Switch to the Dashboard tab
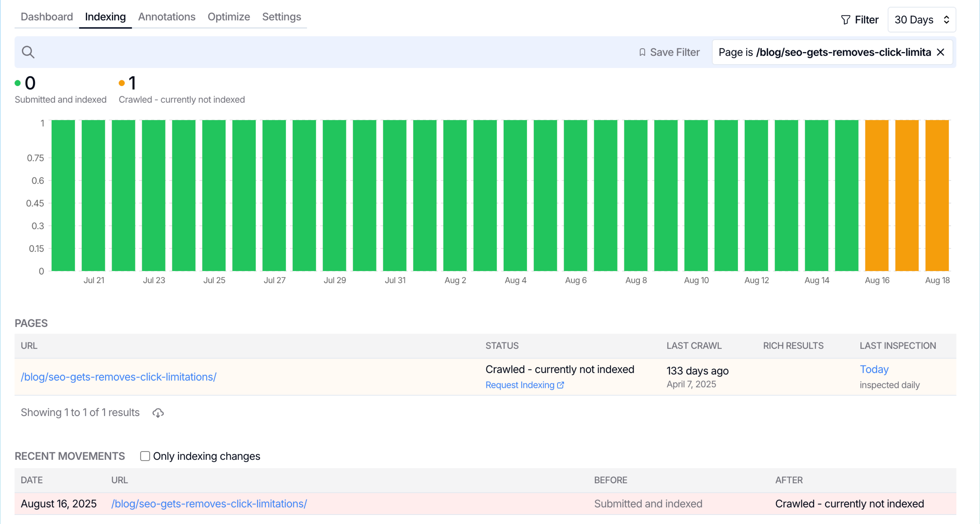This screenshot has width=980, height=524. (x=46, y=17)
